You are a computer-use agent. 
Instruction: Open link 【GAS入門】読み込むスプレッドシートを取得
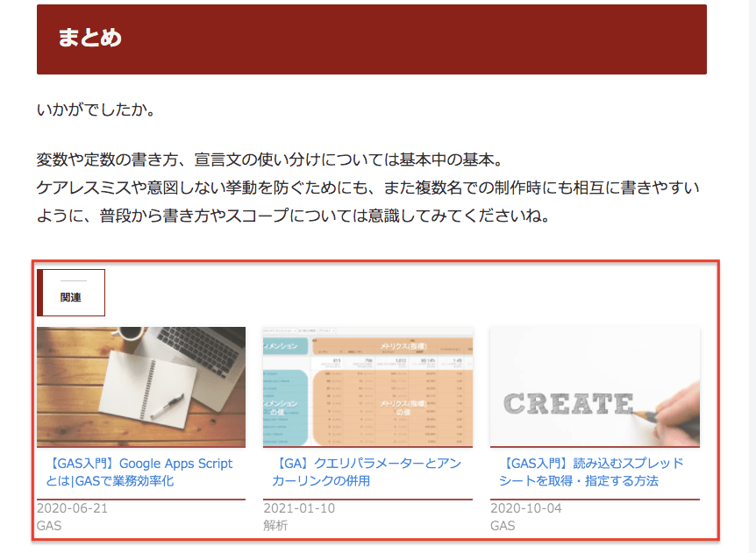[592, 472]
